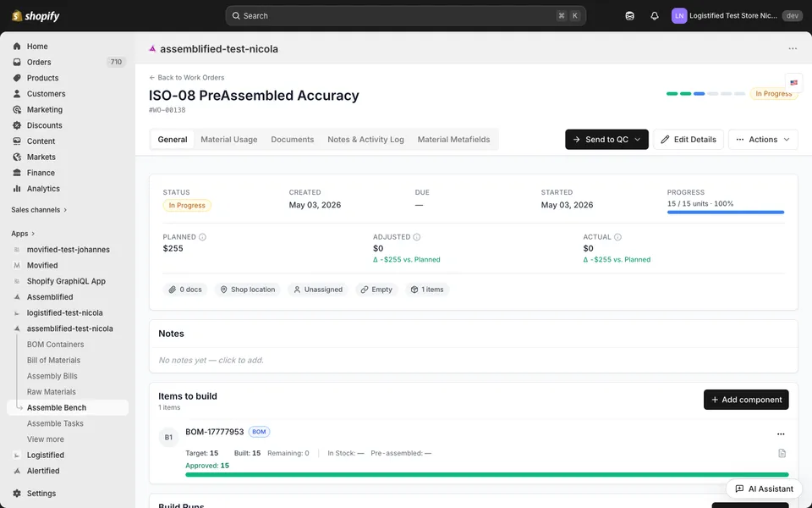Image resolution: width=812 pixels, height=508 pixels.
Task: Click the 0 docs chip
Action: 185,290
